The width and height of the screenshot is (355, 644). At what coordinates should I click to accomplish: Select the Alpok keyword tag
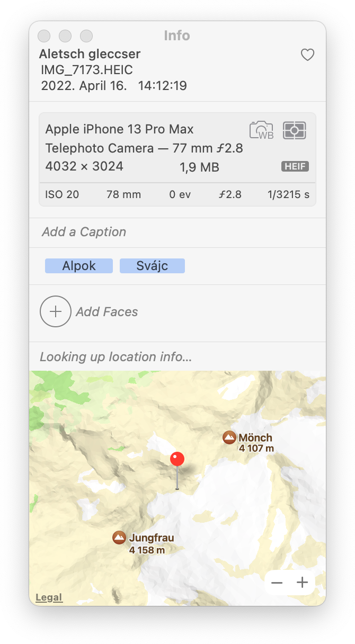tap(79, 266)
